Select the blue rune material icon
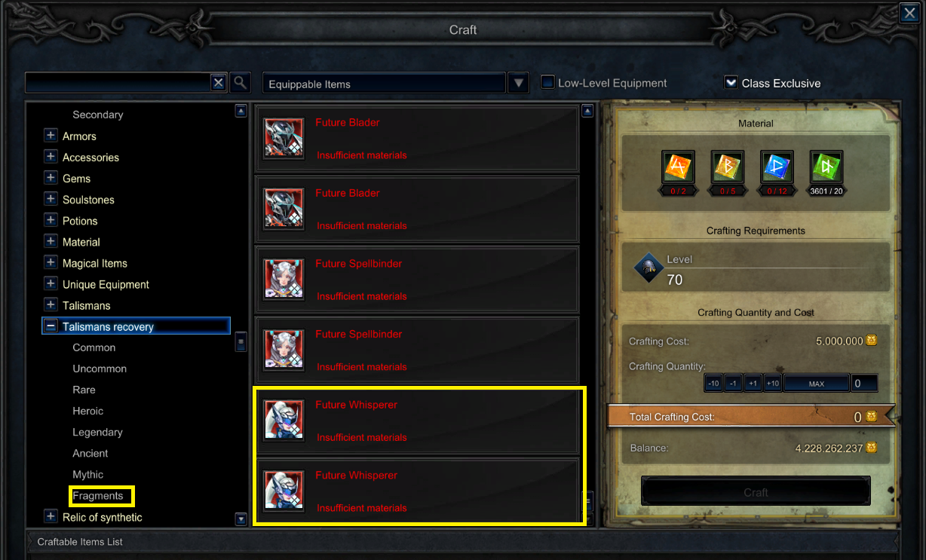 point(777,167)
